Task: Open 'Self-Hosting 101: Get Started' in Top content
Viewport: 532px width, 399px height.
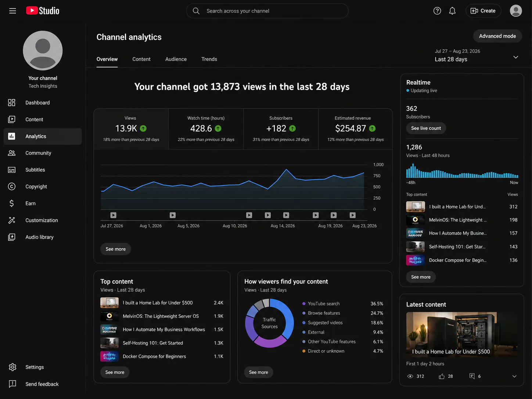Action: point(162,343)
